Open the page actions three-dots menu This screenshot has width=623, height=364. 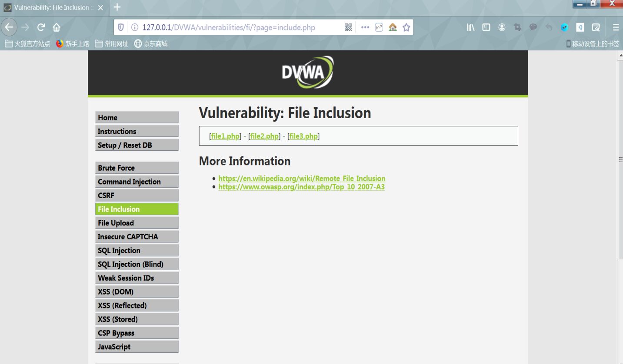365,27
